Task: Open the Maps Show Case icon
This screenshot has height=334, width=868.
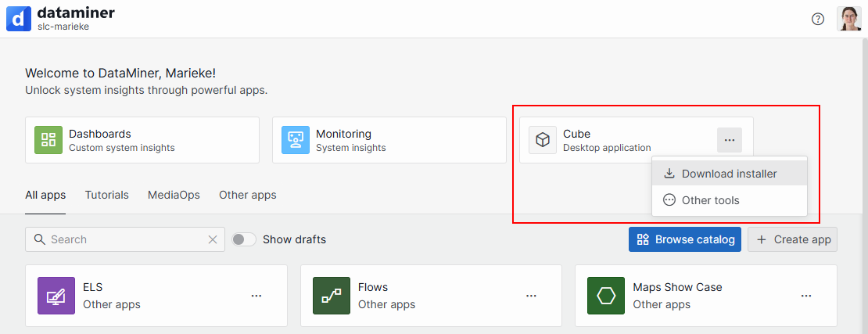Action: 606,296
